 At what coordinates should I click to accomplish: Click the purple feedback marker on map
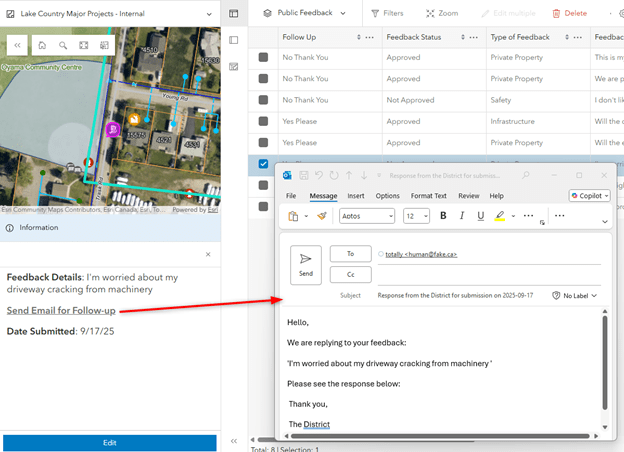click(x=113, y=130)
